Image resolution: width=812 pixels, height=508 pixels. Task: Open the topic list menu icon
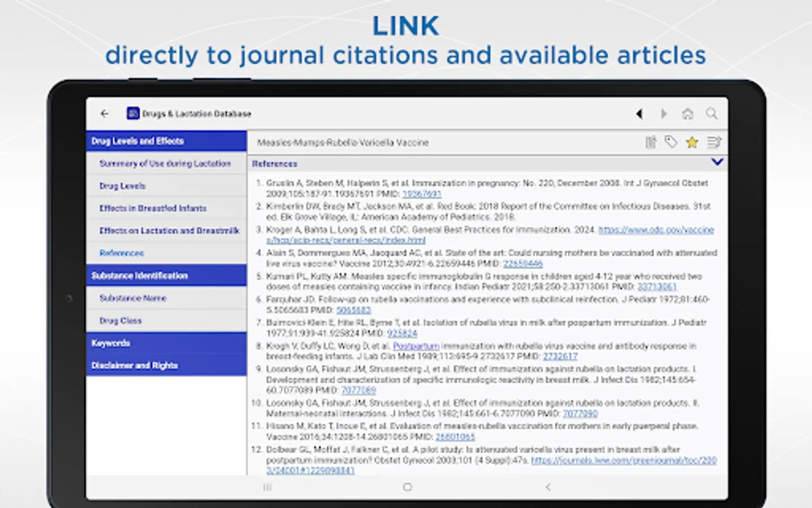click(714, 142)
